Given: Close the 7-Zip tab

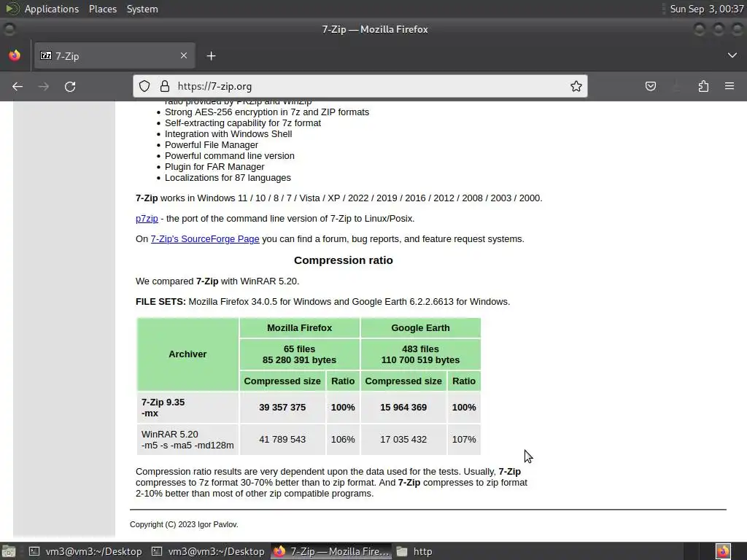Looking at the screenshot, I should point(184,55).
